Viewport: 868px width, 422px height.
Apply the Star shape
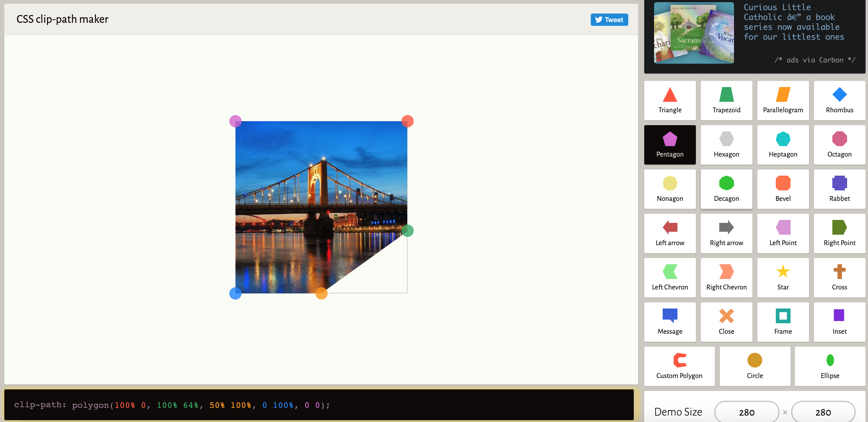783,277
